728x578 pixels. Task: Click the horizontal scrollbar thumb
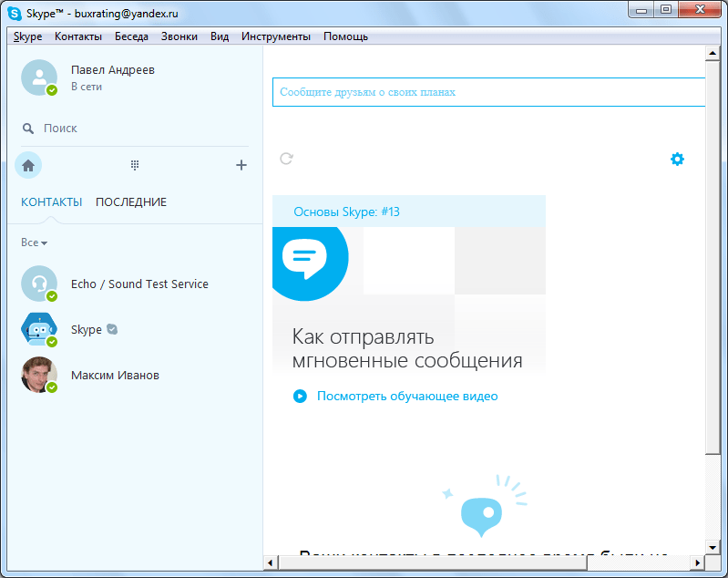[x=433, y=563]
